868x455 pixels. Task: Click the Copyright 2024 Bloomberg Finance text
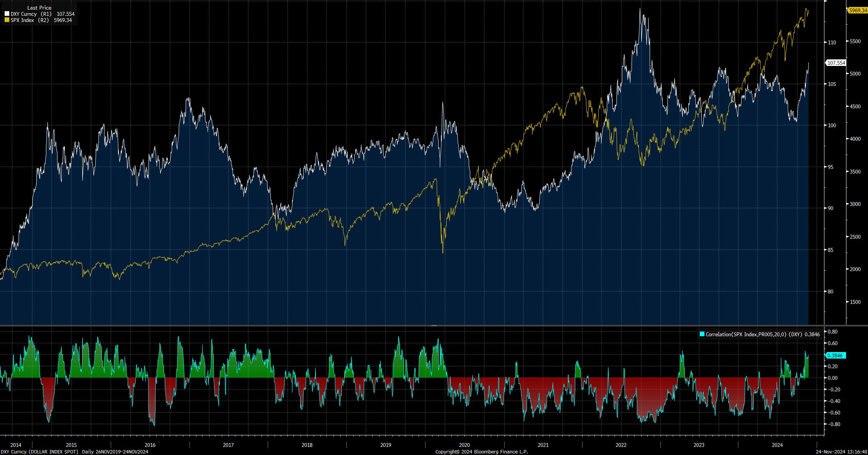coord(482,452)
